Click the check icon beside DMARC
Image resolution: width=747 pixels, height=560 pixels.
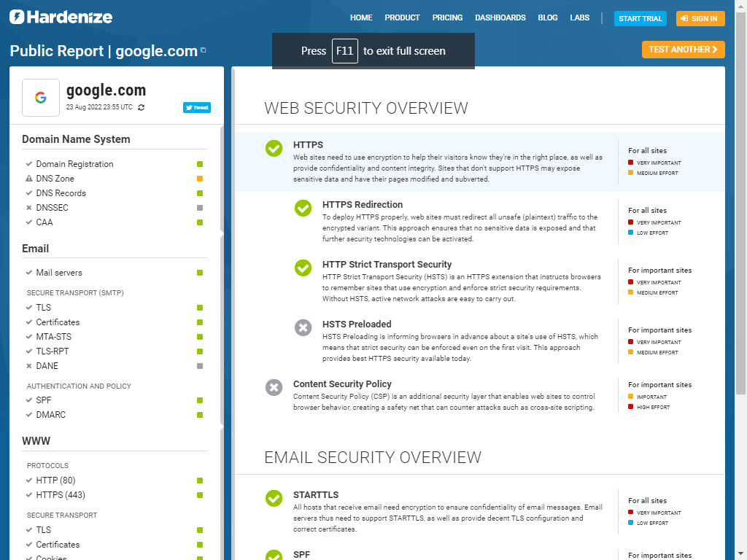tap(29, 415)
